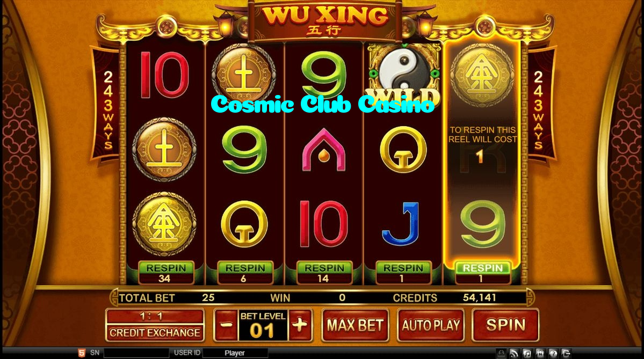
Task: Respin the second reel costing 6
Action: tap(245, 273)
